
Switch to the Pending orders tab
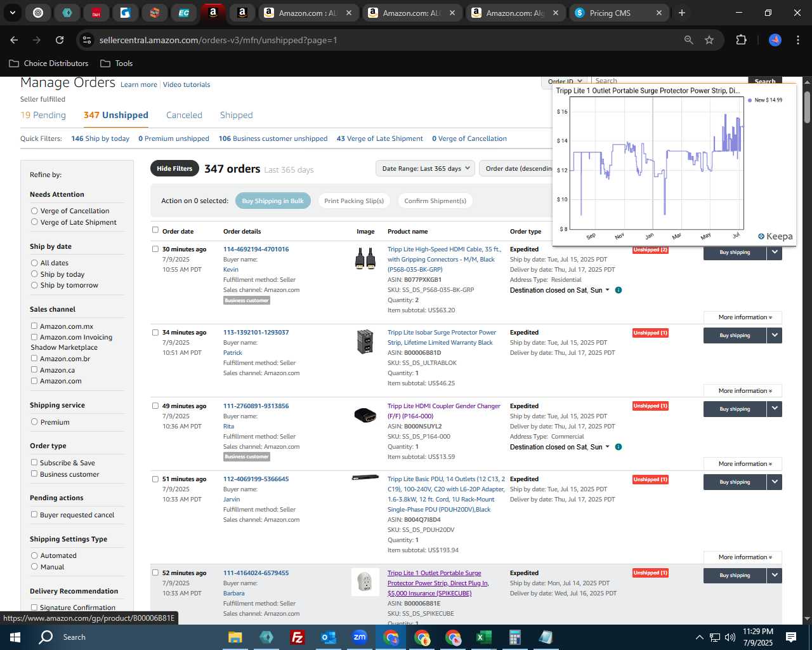(x=43, y=115)
